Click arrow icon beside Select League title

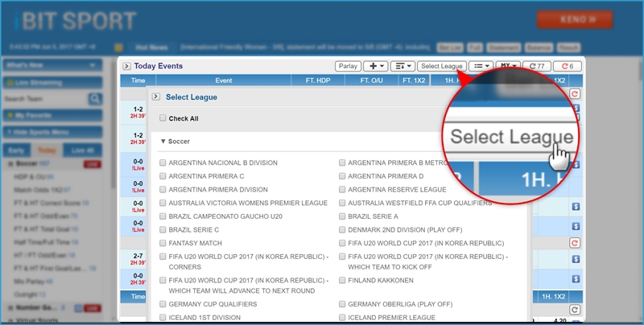coord(156,97)
